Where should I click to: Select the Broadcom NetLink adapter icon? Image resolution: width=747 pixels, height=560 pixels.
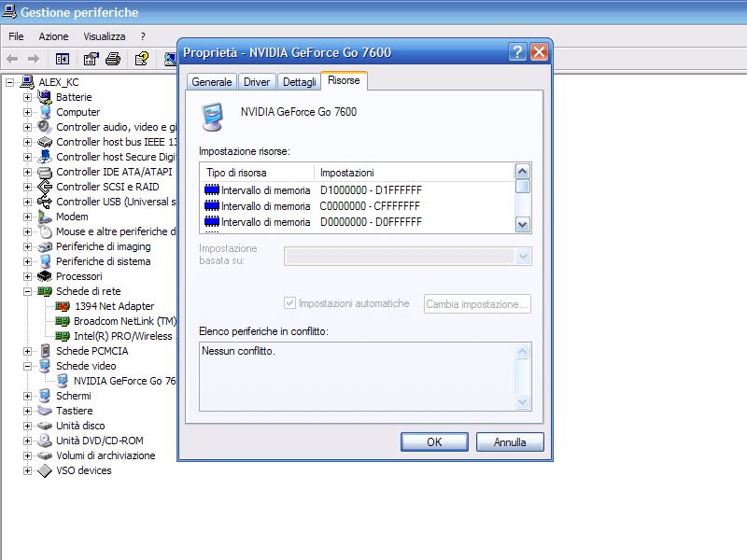pos(63,321)
